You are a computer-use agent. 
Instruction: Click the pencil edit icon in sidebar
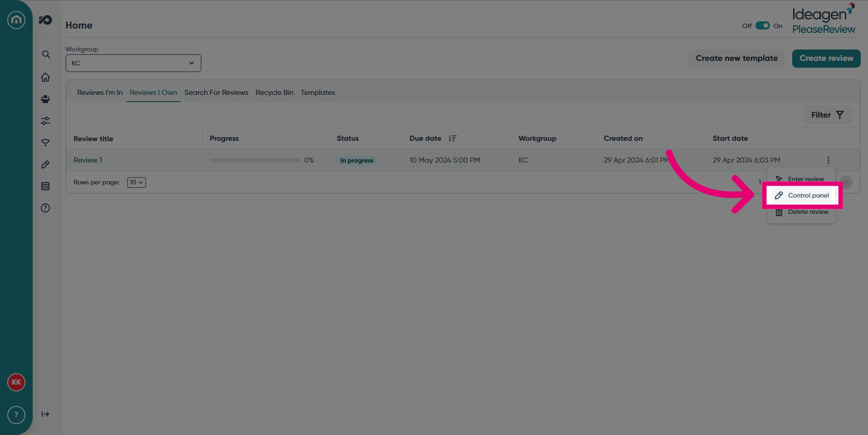(x=45, y=164)
